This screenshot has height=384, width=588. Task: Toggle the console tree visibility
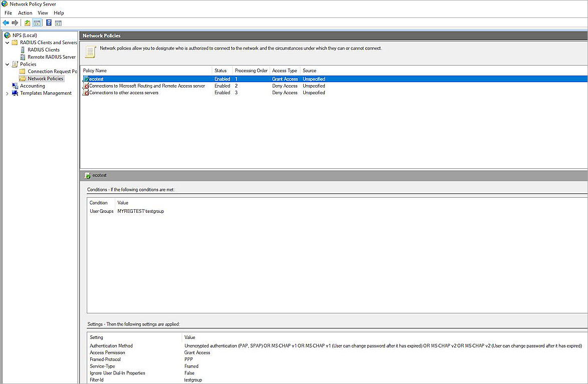[x=36, y=23]
